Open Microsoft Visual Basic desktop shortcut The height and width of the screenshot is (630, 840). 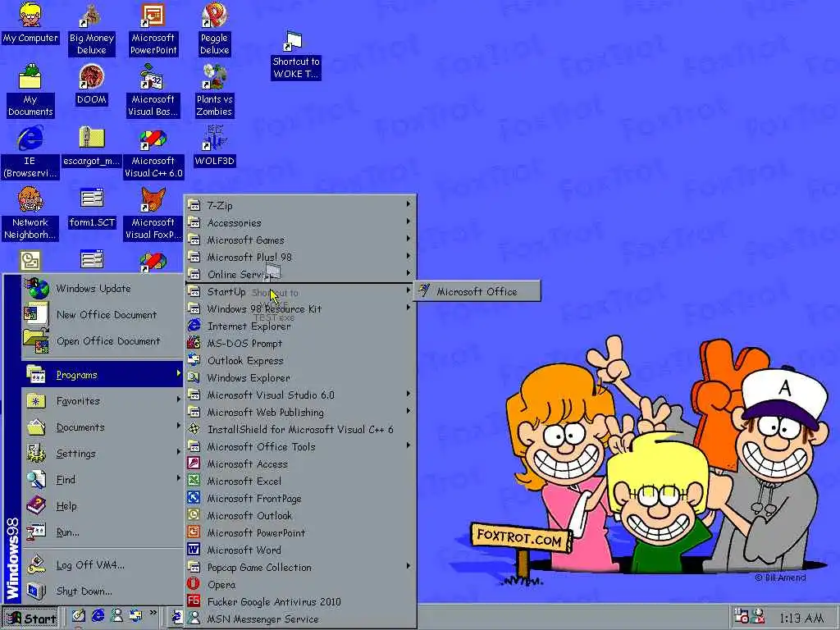[x=153, y=91]
